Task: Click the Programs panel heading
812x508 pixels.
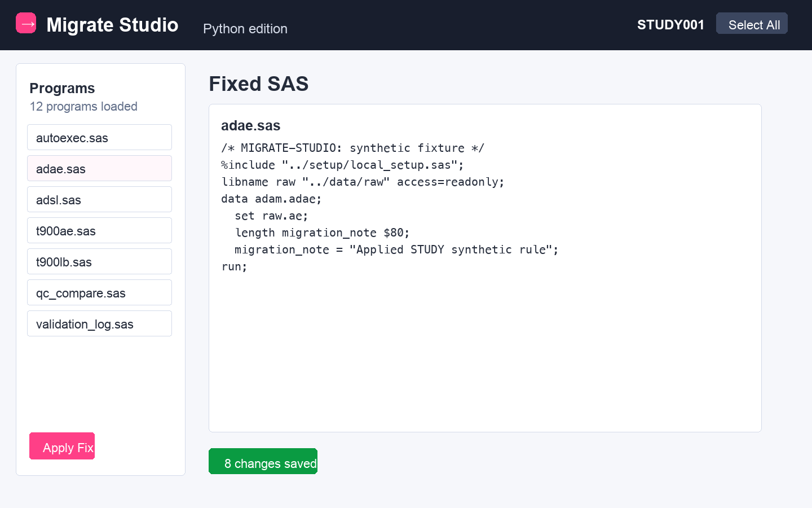Action: [x=62, y=88]
